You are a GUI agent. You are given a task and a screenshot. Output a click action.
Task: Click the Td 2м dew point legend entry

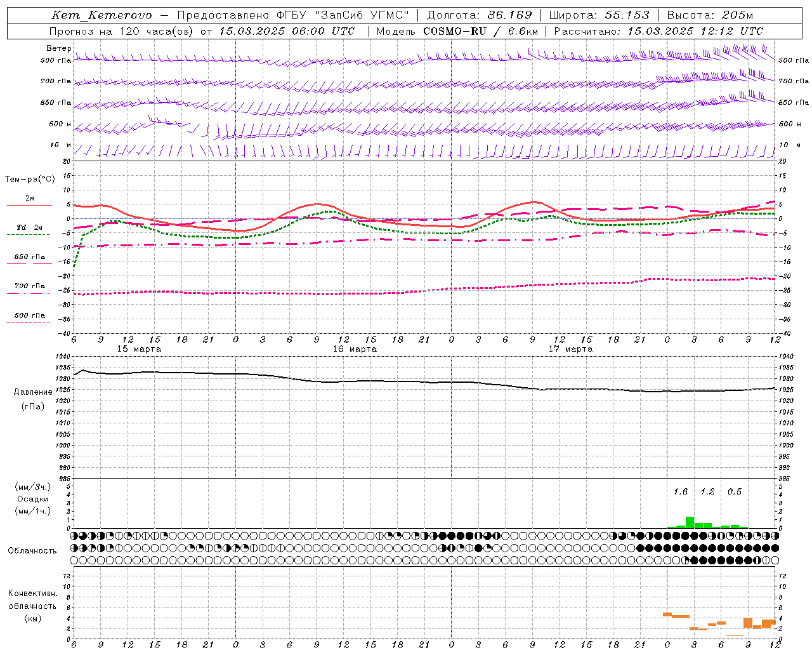coord(29,227)
